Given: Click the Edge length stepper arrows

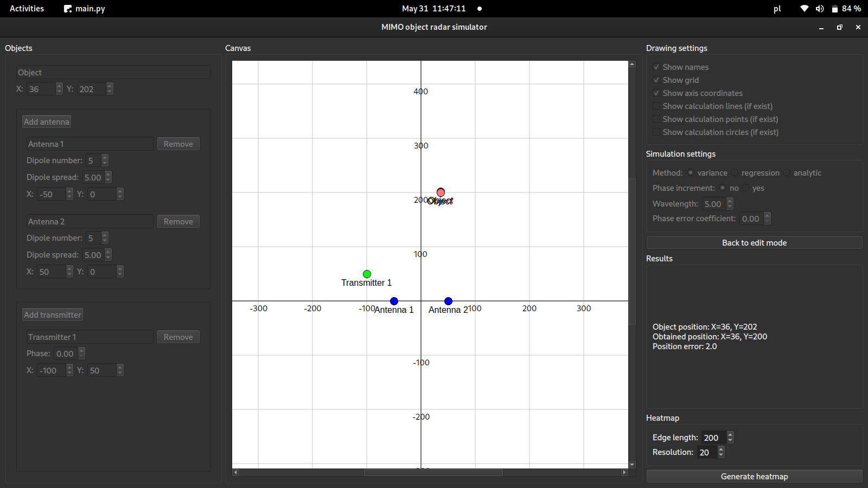Looking at the screenshot, I should 730,437.
